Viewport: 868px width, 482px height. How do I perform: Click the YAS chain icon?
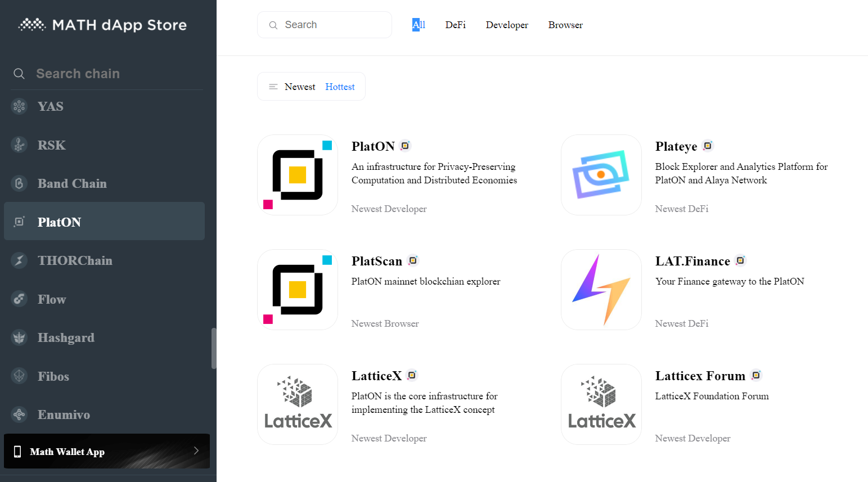19,106
